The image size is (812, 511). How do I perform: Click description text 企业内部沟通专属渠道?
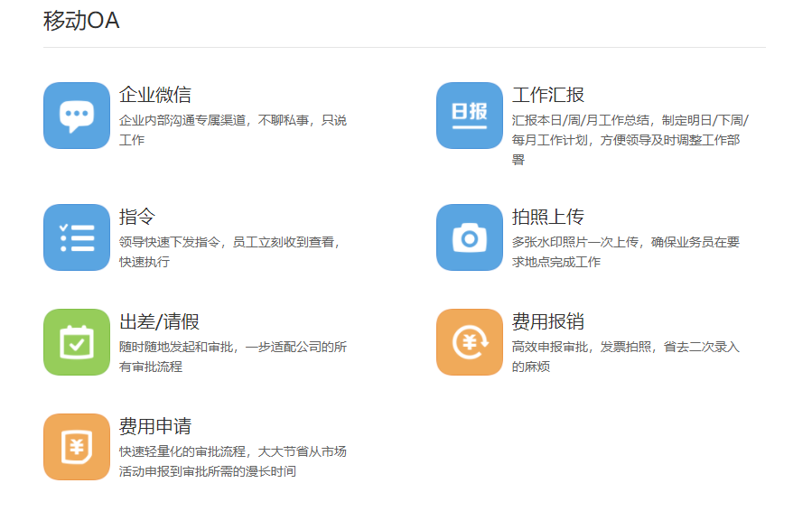(x=182, y=120)
